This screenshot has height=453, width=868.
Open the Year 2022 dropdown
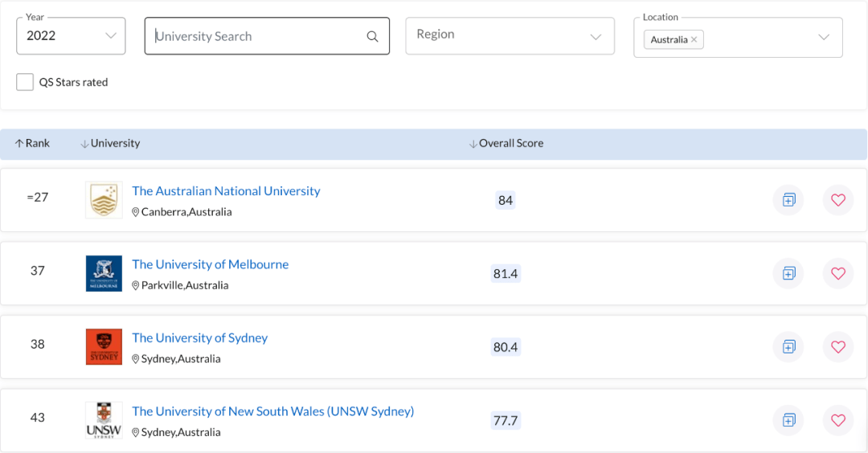pos(71,36)
